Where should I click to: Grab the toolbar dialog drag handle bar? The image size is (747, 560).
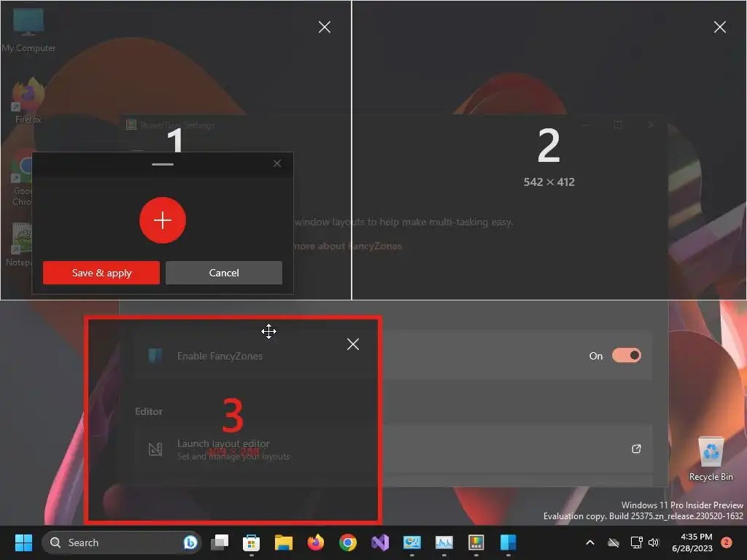point(163,164)
